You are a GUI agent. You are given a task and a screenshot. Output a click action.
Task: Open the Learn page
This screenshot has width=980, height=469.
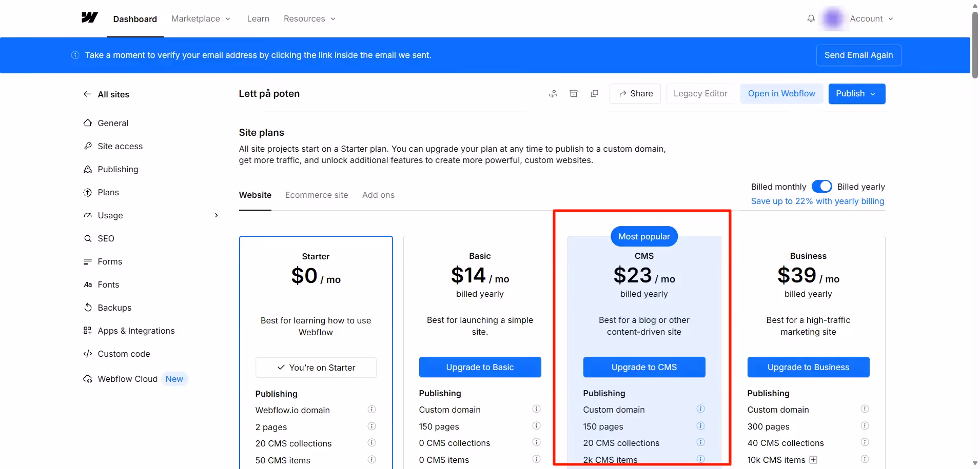point(258,18)
